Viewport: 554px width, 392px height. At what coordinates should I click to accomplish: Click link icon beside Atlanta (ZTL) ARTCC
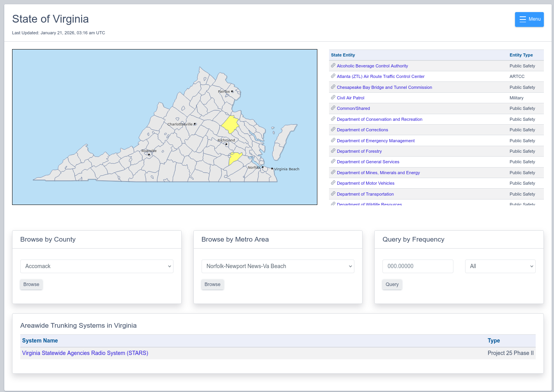(333, 76)
